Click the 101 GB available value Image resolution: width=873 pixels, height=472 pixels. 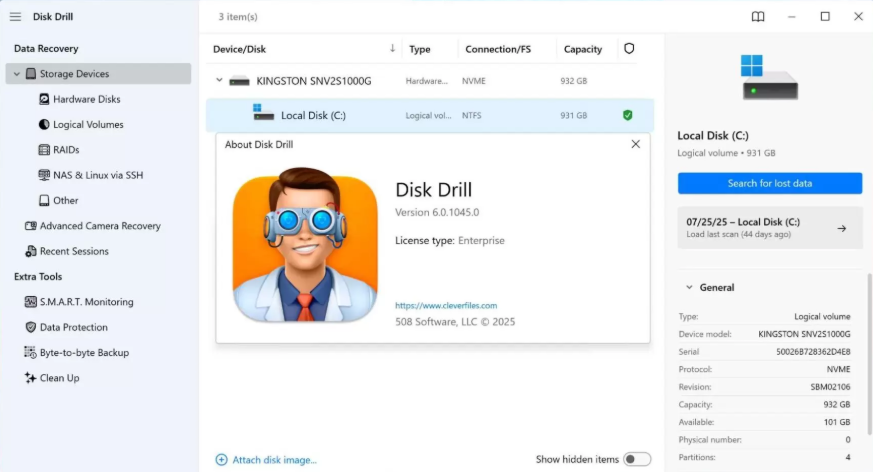(x=837, y=422)
